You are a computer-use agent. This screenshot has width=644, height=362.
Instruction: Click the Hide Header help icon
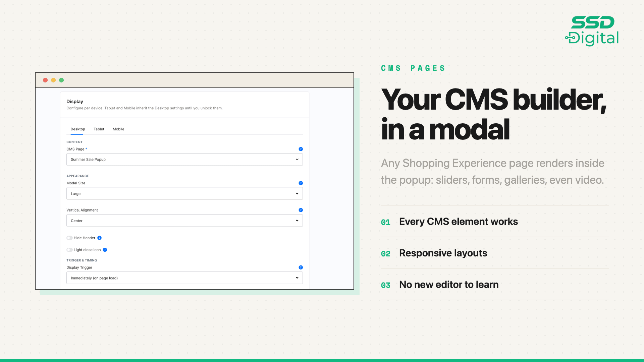tap(99, 238)
